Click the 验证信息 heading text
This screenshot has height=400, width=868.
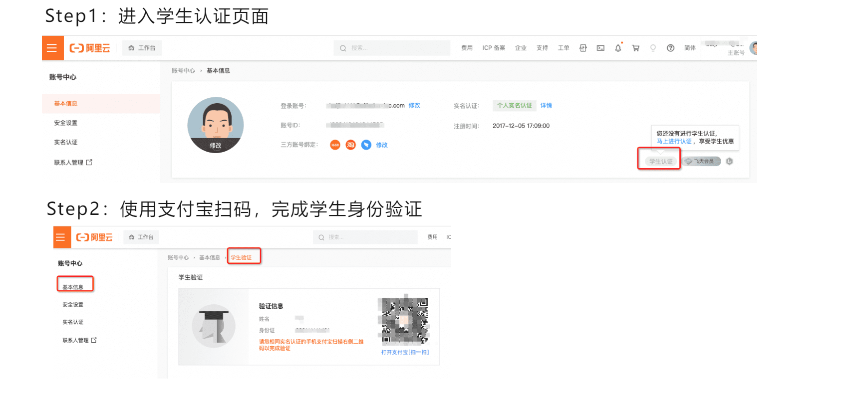271,306
